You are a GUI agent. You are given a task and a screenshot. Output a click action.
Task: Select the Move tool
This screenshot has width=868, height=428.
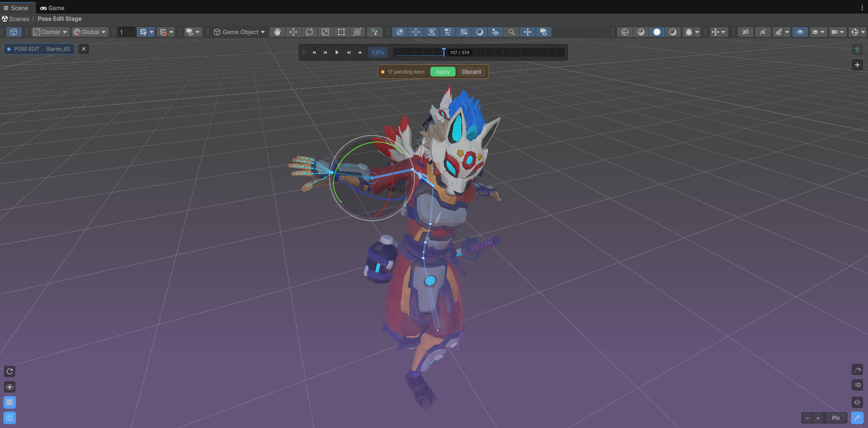pyautogui.click(x=293, y=32)
